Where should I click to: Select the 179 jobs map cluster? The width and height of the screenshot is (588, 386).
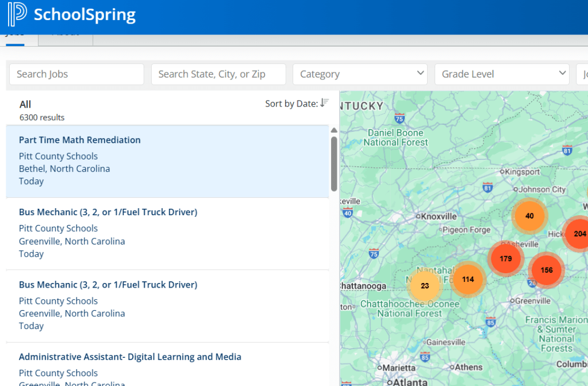(505, 258)
